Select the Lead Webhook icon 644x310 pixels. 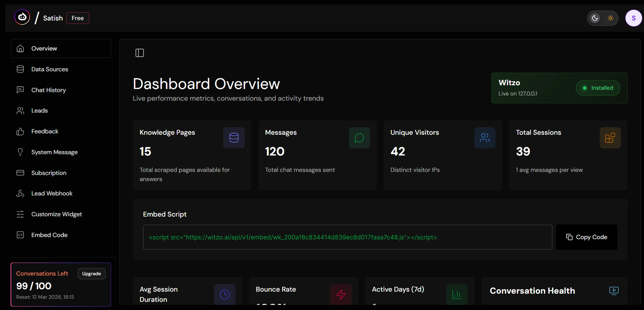point(20,193)
